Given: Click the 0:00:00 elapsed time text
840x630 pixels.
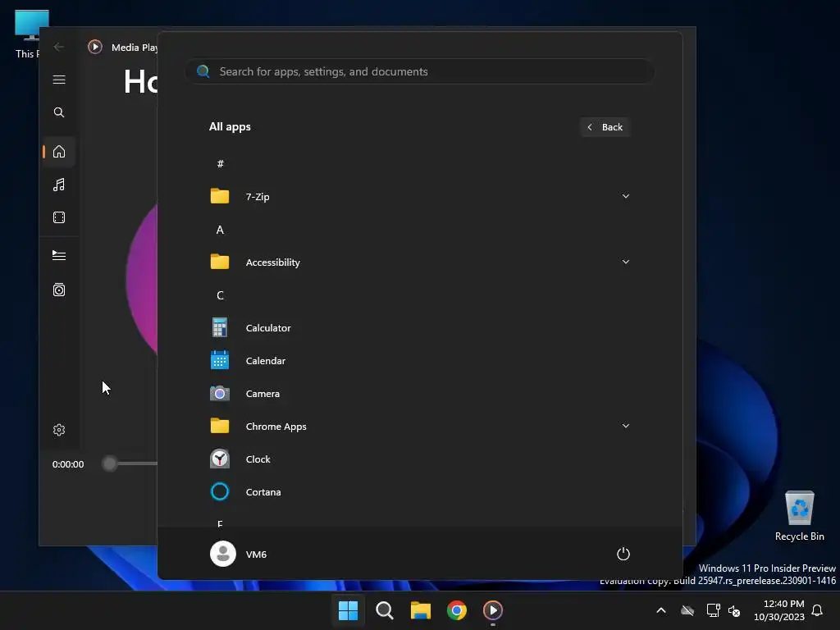Looking at the screenshot, I should 68,464.
